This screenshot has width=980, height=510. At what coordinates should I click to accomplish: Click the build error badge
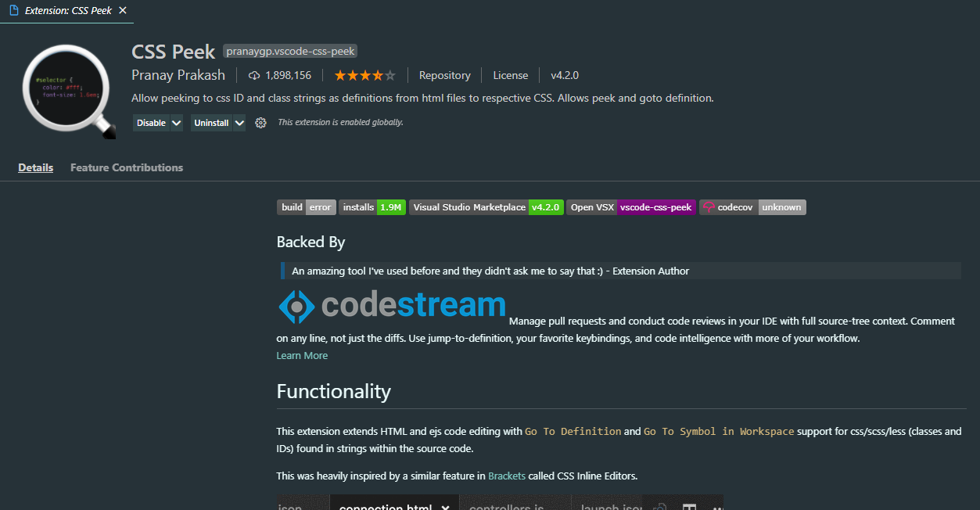tap(307, 207)
